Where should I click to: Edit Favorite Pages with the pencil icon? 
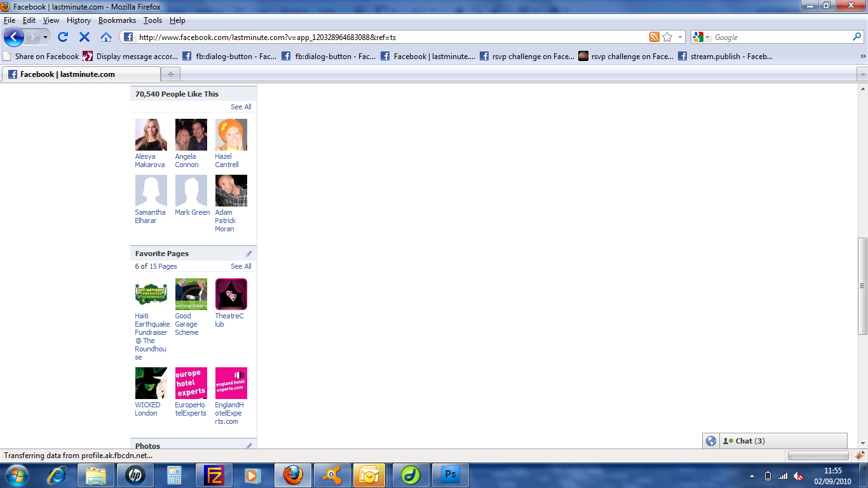click(x=249, y=254)
